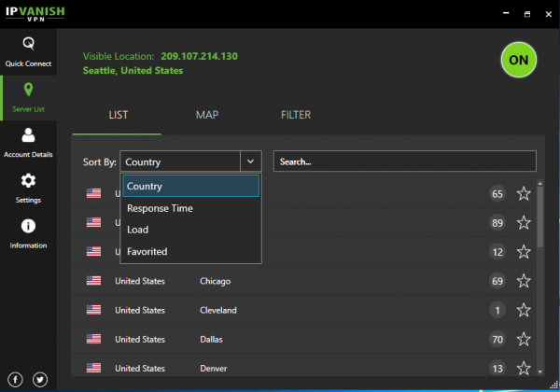This screenshot has height=392, width=560.
Task: Select the United States Dallas row
Action: point(303,339)
